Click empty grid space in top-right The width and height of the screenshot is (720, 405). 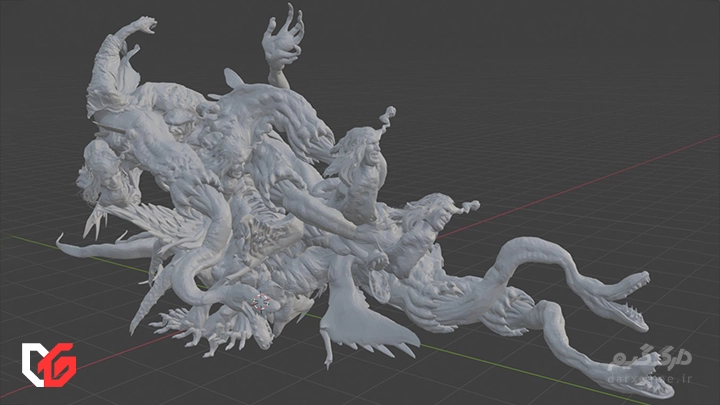point(620,60)
